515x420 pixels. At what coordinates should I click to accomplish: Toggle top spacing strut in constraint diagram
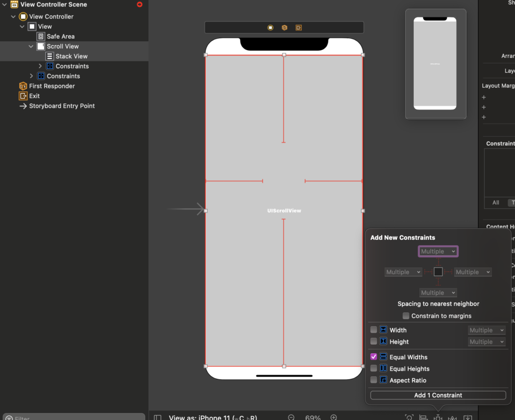(x=438, y=262)
